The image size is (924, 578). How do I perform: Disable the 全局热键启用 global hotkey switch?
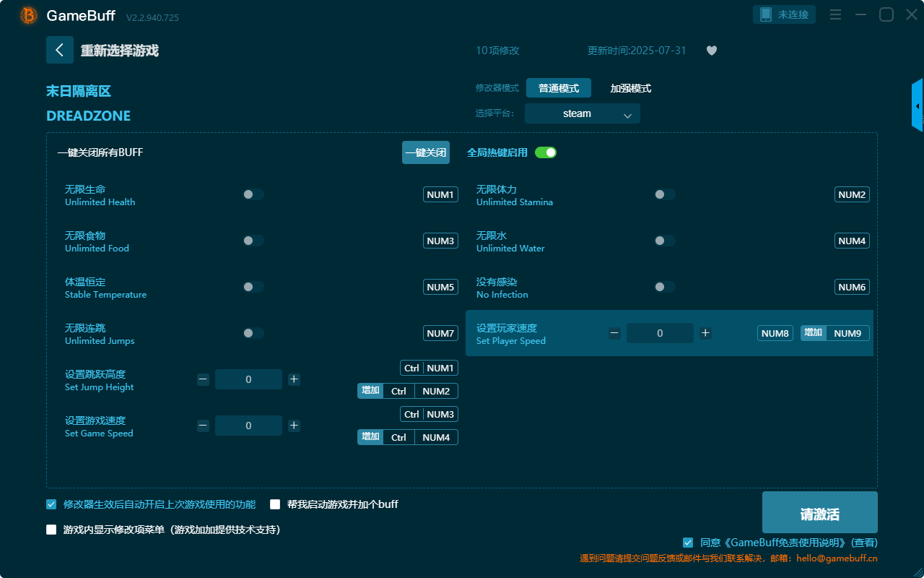(546, 152)
